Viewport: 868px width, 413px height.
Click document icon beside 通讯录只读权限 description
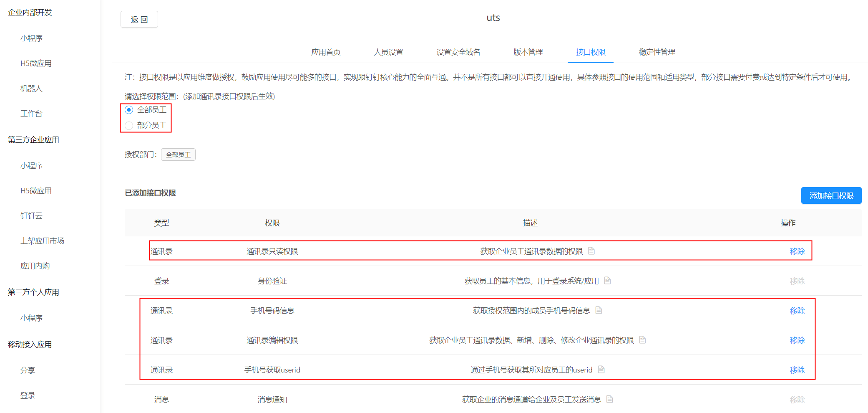(591, 251)
